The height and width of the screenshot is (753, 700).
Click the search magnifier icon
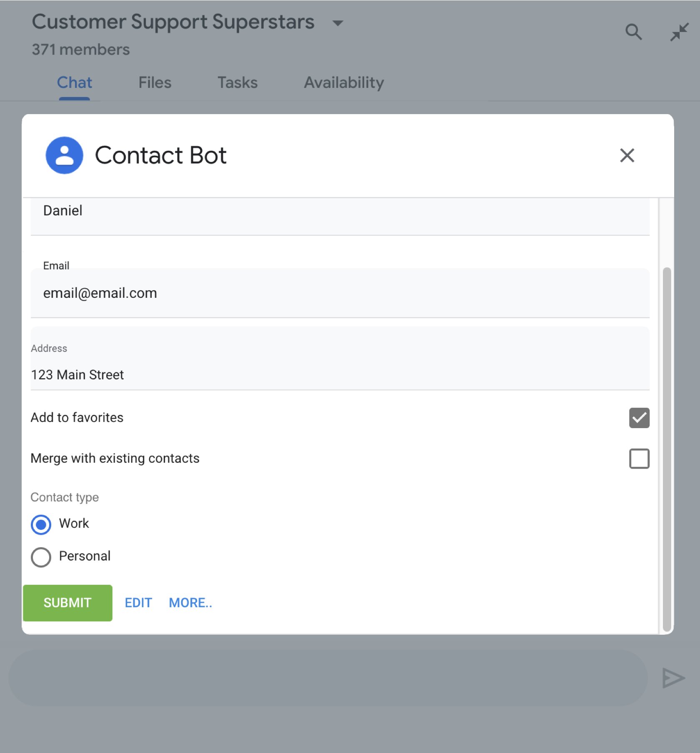pos(633,32)
